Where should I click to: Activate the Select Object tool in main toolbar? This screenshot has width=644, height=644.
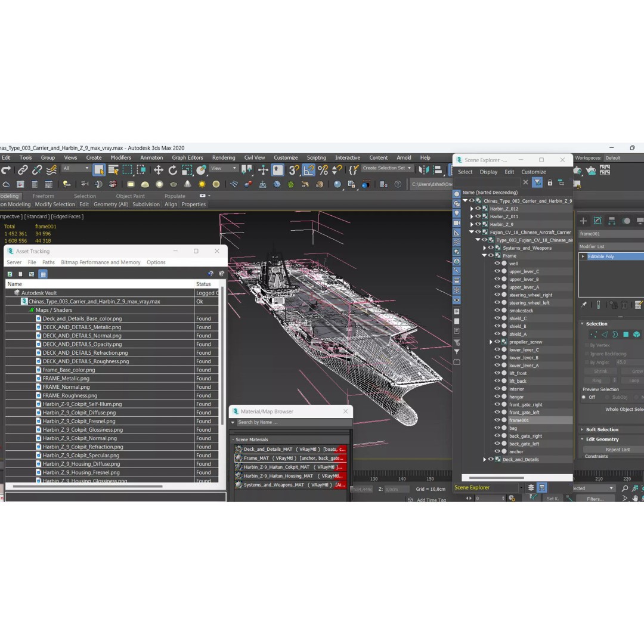pyautogui.click(x=99, y=169)
